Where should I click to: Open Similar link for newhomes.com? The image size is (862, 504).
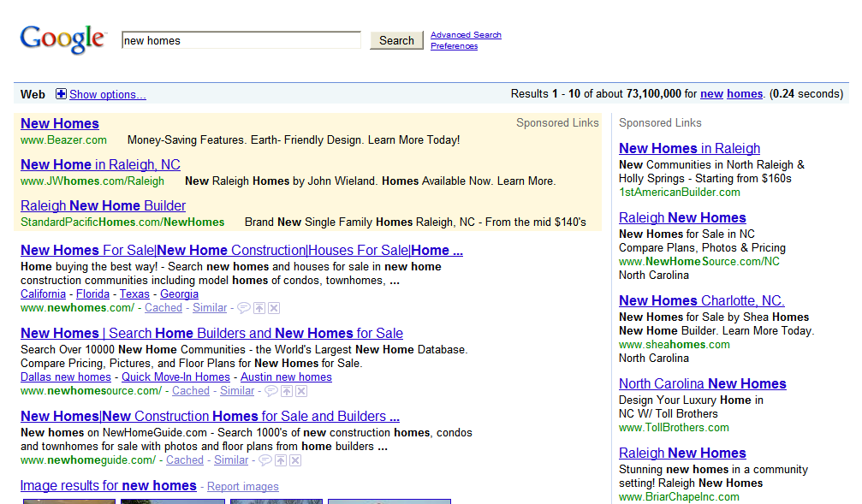pyautogui.click(x=210, y=308)
